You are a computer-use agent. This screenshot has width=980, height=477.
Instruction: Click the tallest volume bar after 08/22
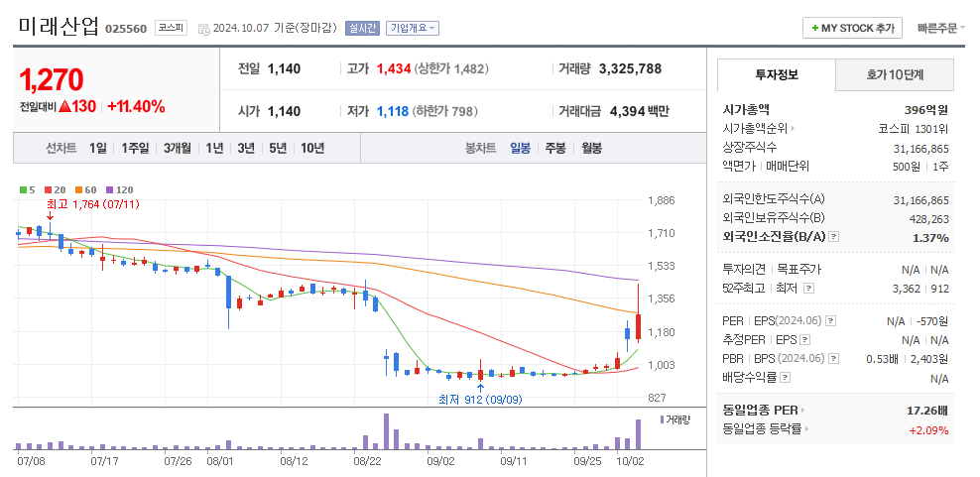pos(386,431)
